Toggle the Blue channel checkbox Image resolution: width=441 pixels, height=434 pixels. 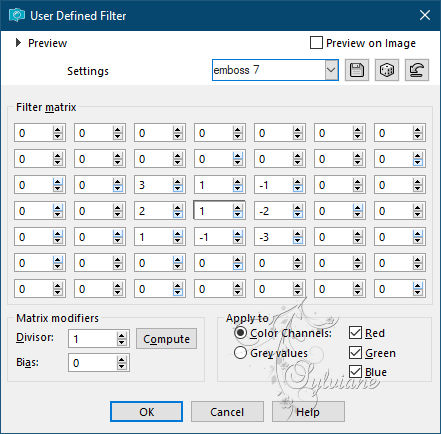coord(355,372)
